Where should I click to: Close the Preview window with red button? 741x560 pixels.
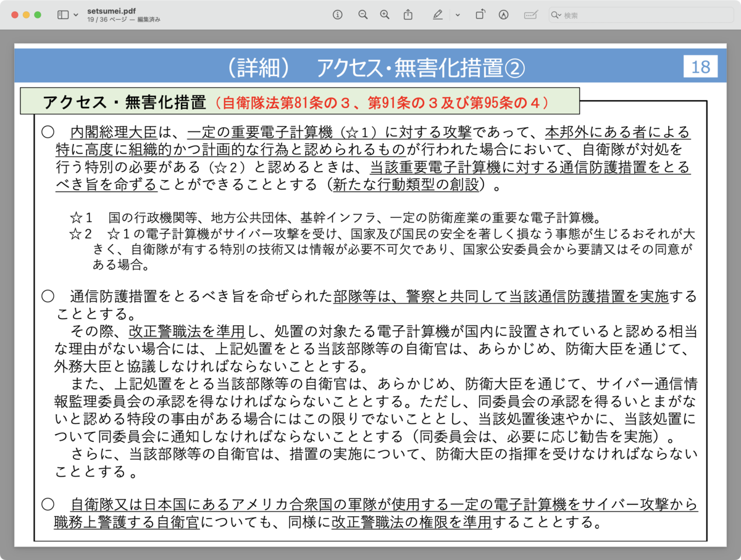pos(15,15)
